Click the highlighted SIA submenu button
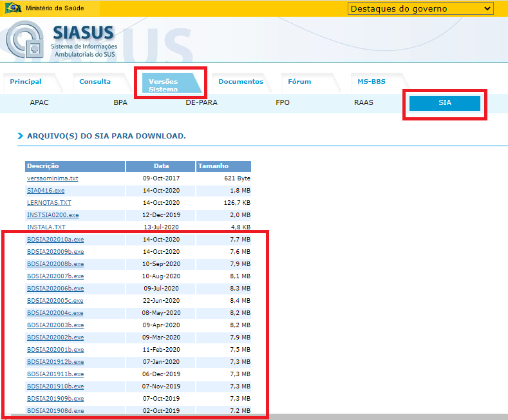Screen dimensions: 508x420 coord(445,103)
